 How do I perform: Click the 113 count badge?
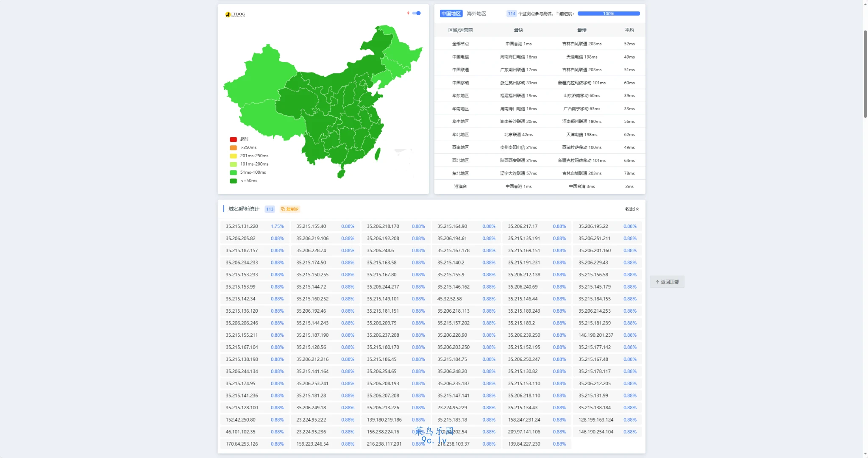[x=270, y=209]
